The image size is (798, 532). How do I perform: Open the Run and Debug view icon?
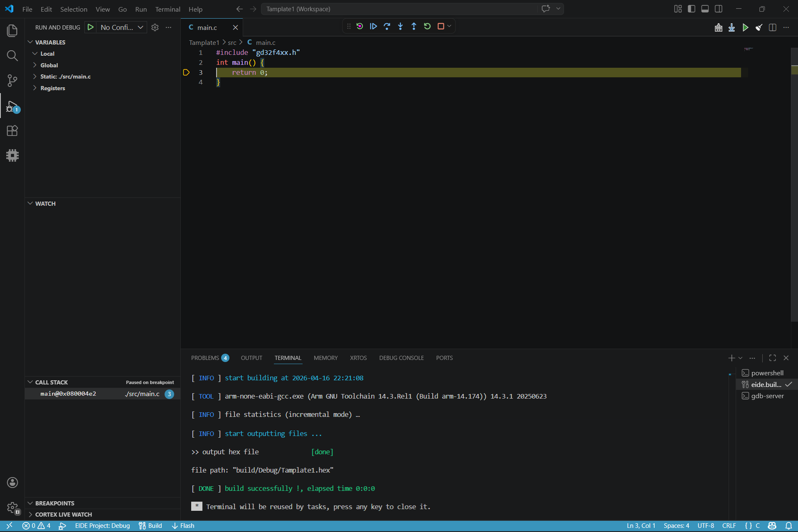[12, 106]
